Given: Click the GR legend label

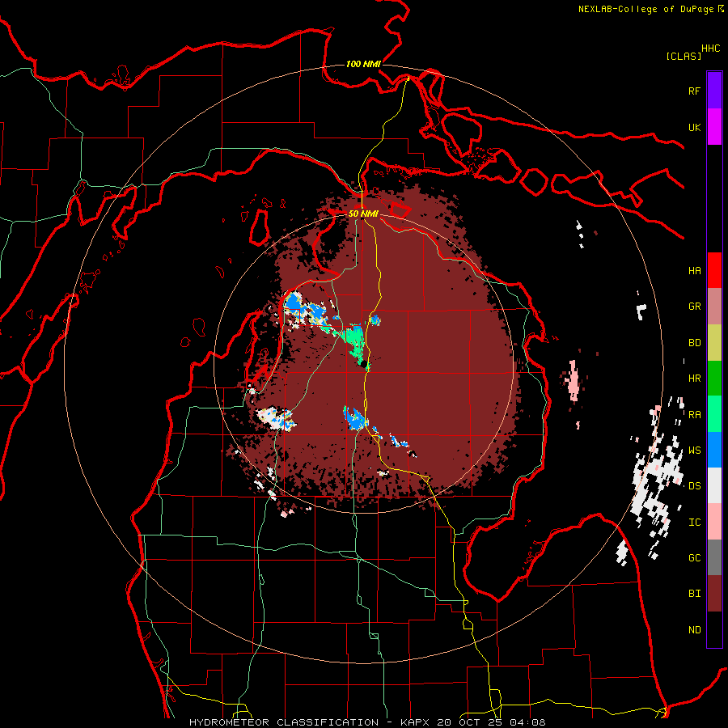Looking at the screenshot, I should 694,307.
